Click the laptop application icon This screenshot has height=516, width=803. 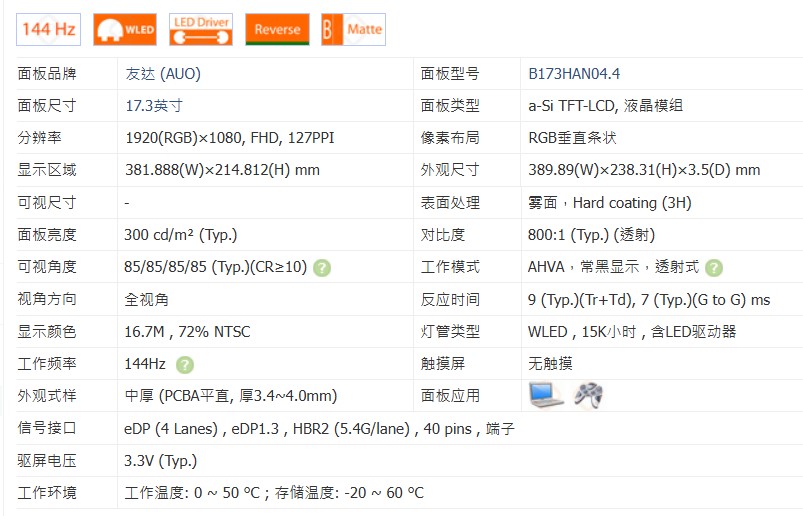546,395
